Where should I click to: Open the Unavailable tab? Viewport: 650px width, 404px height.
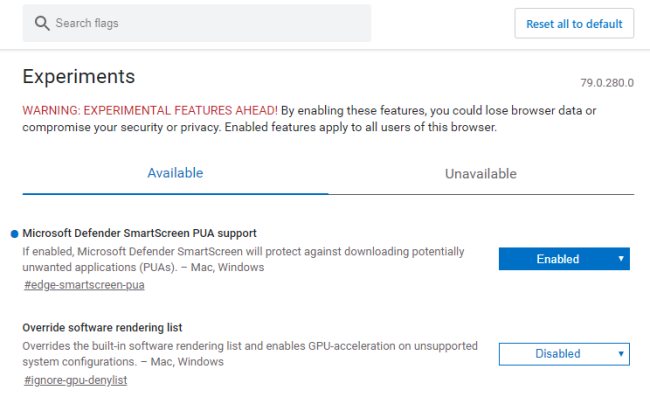pyautogui.click(x=480, y=174)
